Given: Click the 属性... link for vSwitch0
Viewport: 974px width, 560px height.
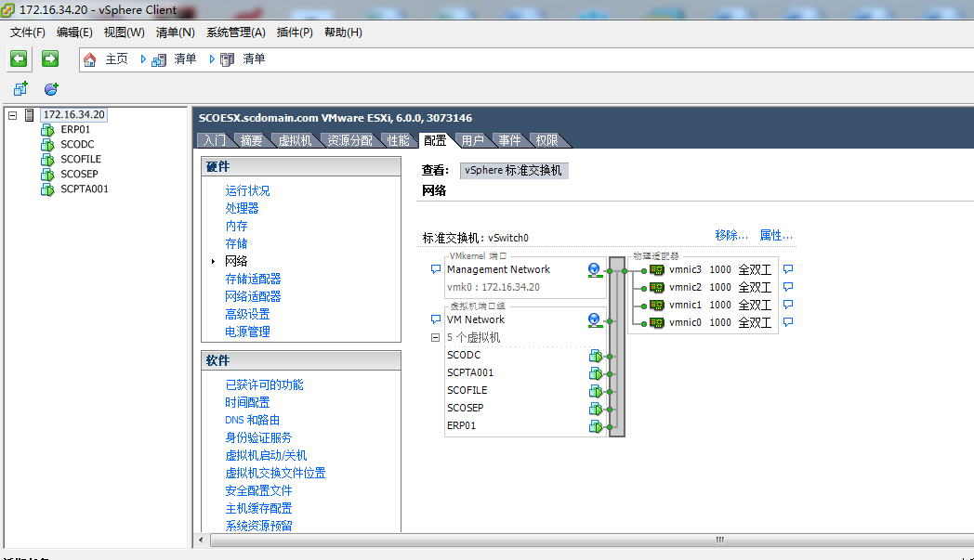Looking at the screenshot, I should coord(776,235).
